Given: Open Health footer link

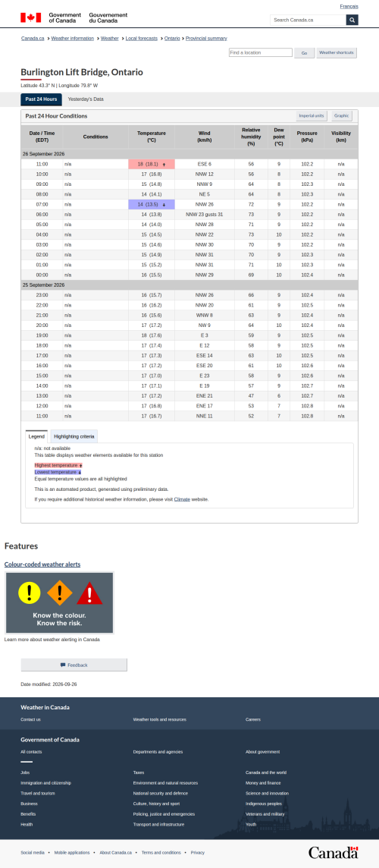Looking at the screenshot, I should 27,824.
